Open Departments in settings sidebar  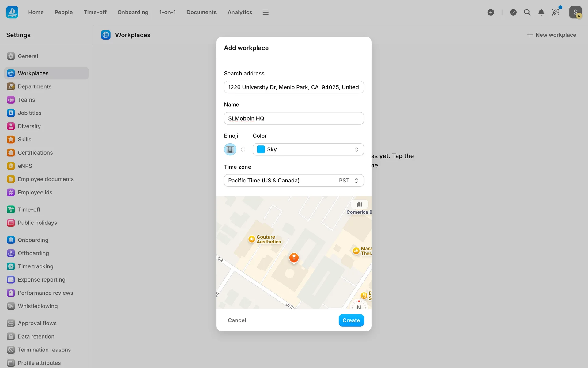pyautogui.click(x=34, y=86)
